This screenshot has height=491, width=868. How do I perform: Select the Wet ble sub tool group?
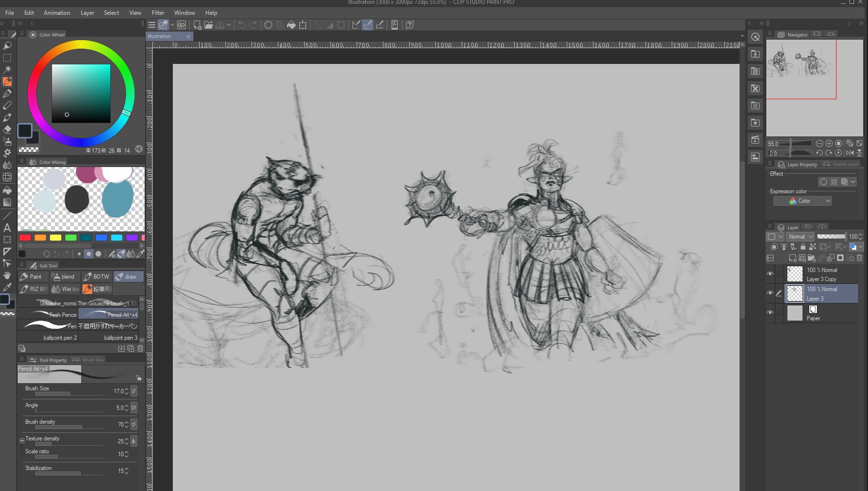64,289
